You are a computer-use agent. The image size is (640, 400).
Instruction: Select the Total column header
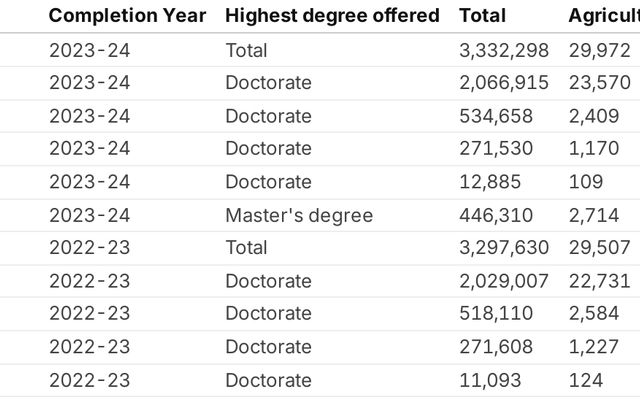click(482, 16)
